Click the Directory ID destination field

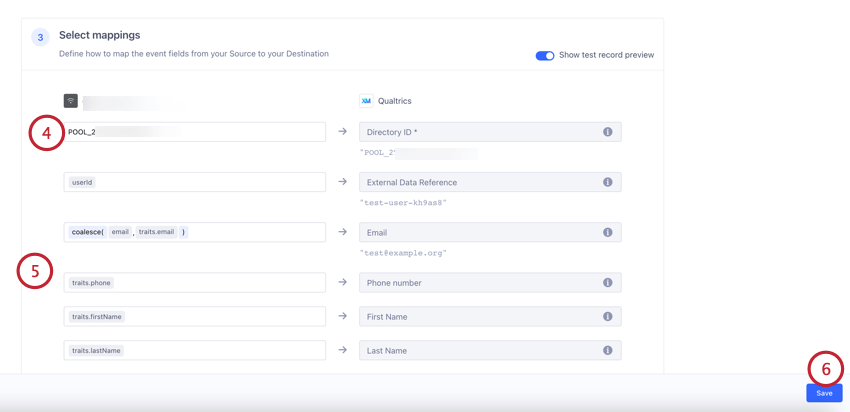(480, 132)
